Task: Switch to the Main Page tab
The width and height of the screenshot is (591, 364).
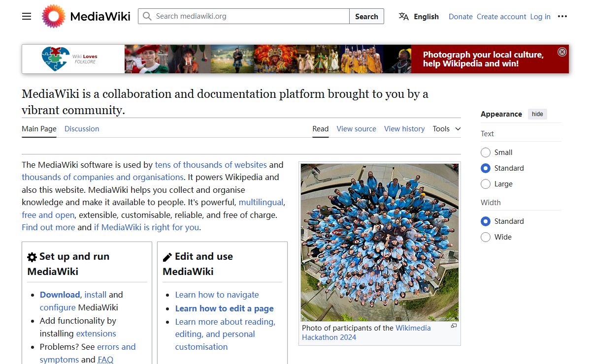Action: pyautogui.click(x=39, y=129)
